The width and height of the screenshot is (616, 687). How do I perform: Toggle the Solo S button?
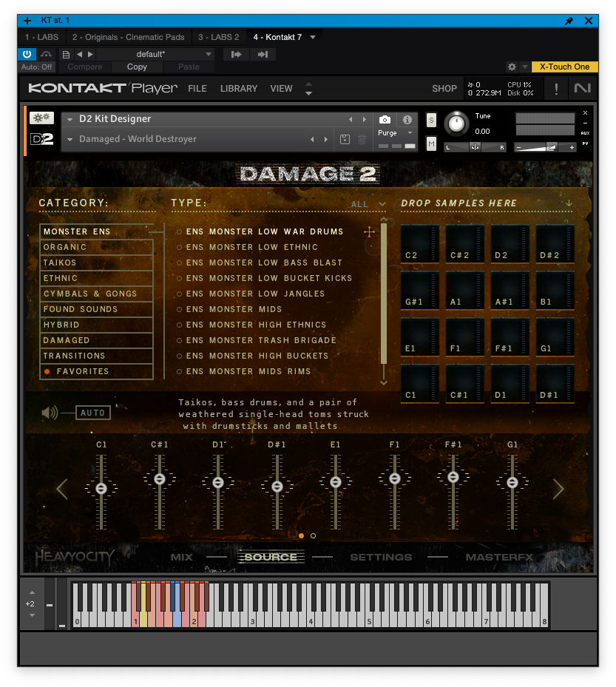pyautogui.click(x=431, y=121)
